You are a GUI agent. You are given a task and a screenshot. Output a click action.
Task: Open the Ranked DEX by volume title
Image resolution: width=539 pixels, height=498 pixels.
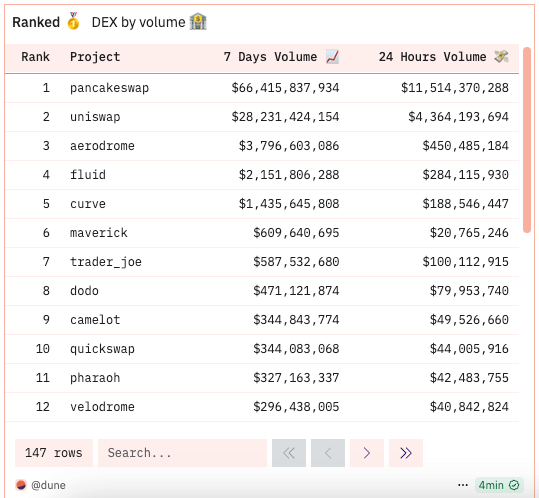tap(109, 22)
